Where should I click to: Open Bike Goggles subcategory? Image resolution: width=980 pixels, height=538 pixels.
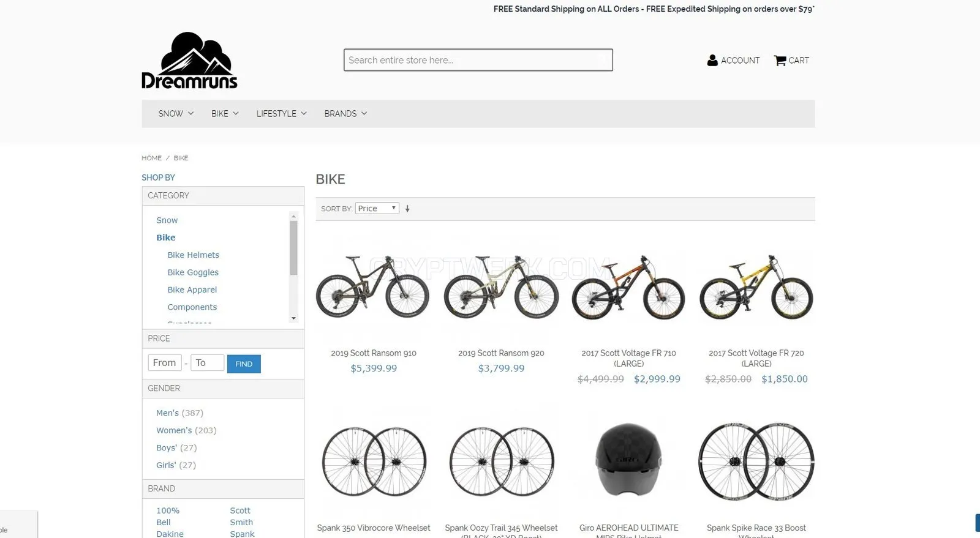pos(193,272)
